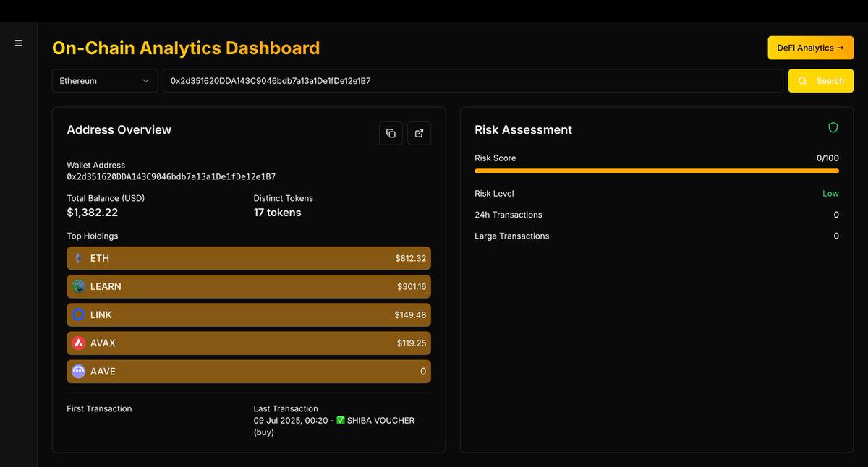Click the Risk Score progress bar
868x467 pixels.
[x=657, y=171]
